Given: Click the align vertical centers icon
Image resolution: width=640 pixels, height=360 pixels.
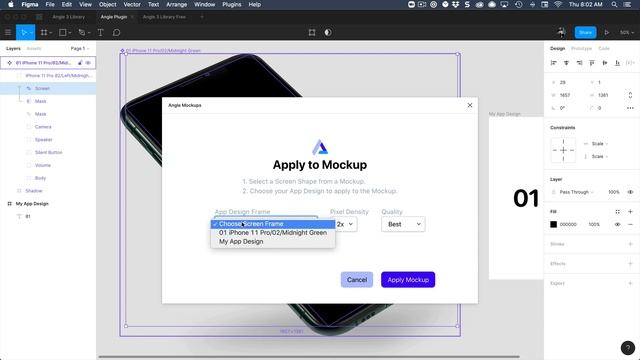Looking at the screenshot, I should pyautogui.click(x=604, y=62).
